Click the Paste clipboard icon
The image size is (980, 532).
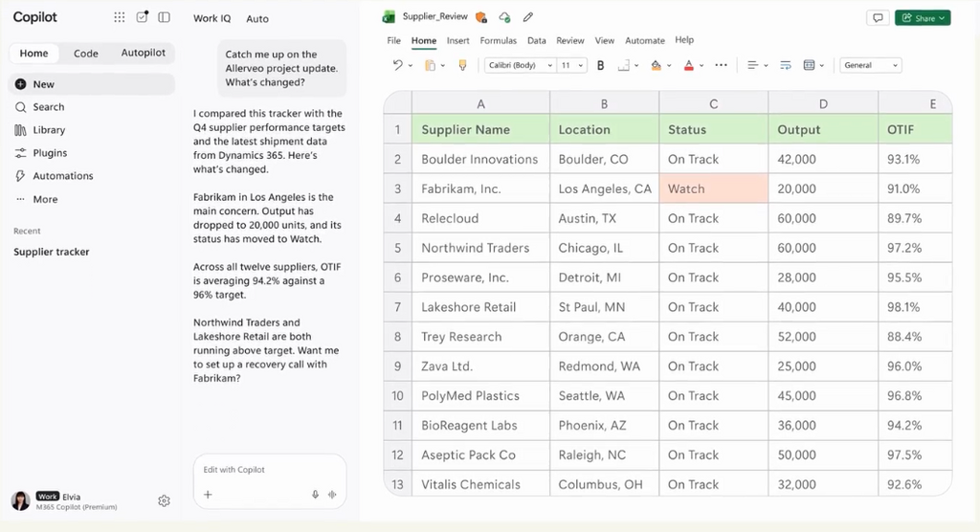point(430,65)
